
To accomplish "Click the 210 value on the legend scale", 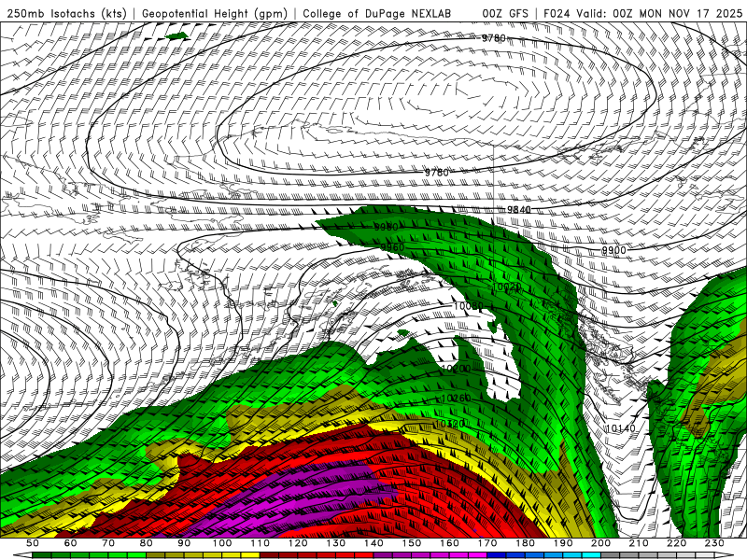I will (x=639, y=543).
